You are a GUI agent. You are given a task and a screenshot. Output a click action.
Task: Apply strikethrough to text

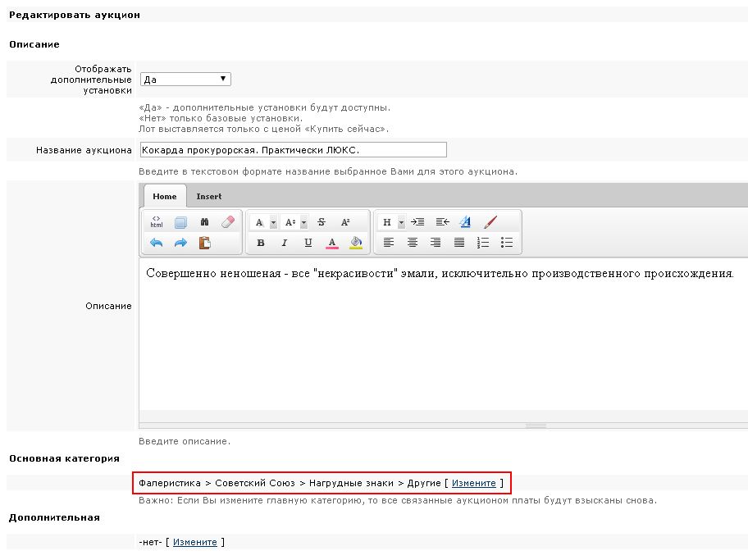[x=321, y=222]
